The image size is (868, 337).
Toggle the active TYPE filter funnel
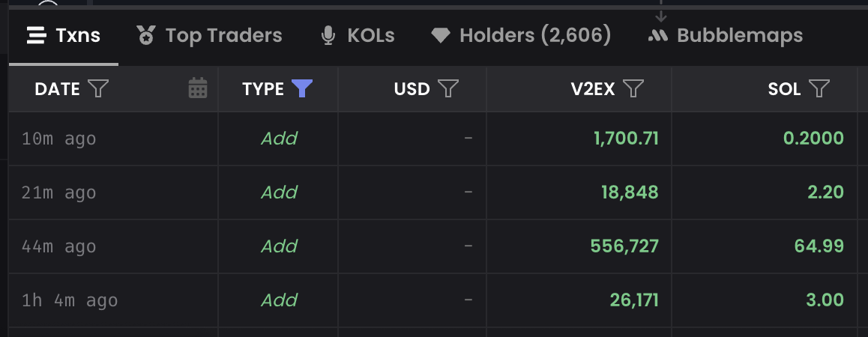click(x=301, y=88)
